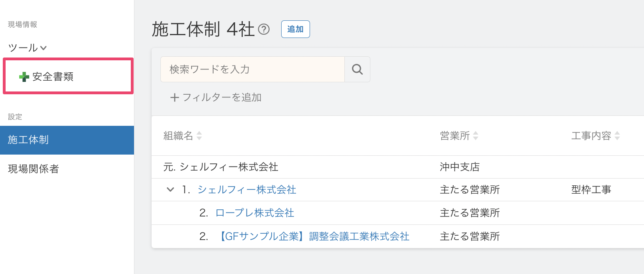Screen dimensions: 644x274
Task: Sort by 営業所 column arrows
Action: (x=476, y=136)
